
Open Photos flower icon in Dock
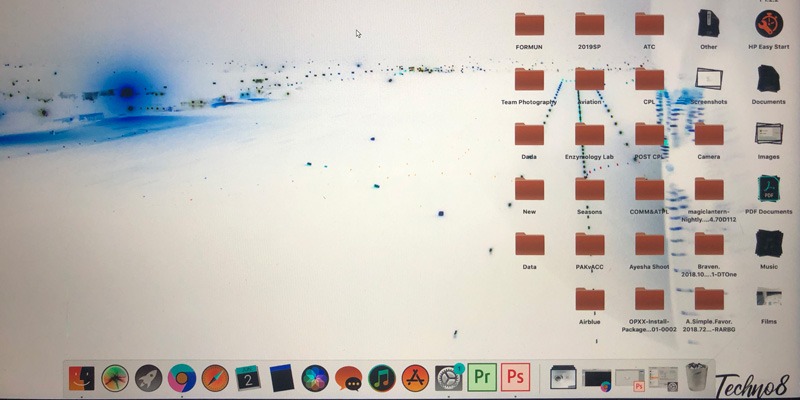pos(315,378)
